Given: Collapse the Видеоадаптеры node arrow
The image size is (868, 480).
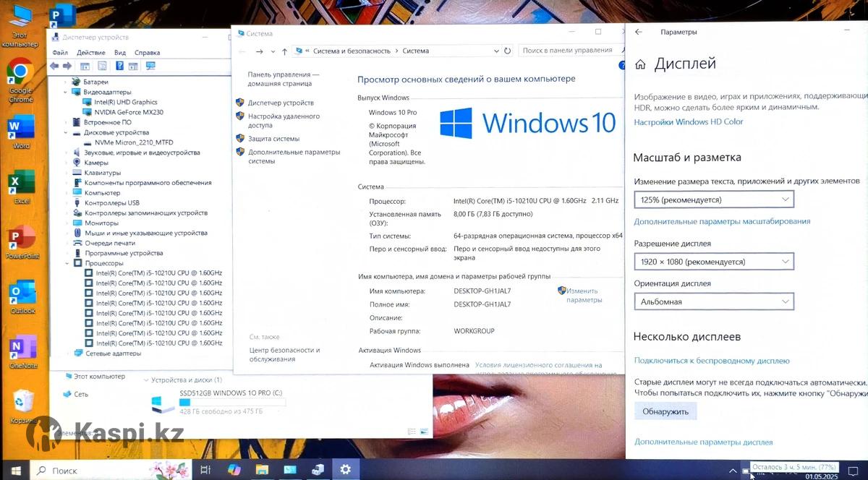Looking at the screenshot, I should click(x=66, y=92).
